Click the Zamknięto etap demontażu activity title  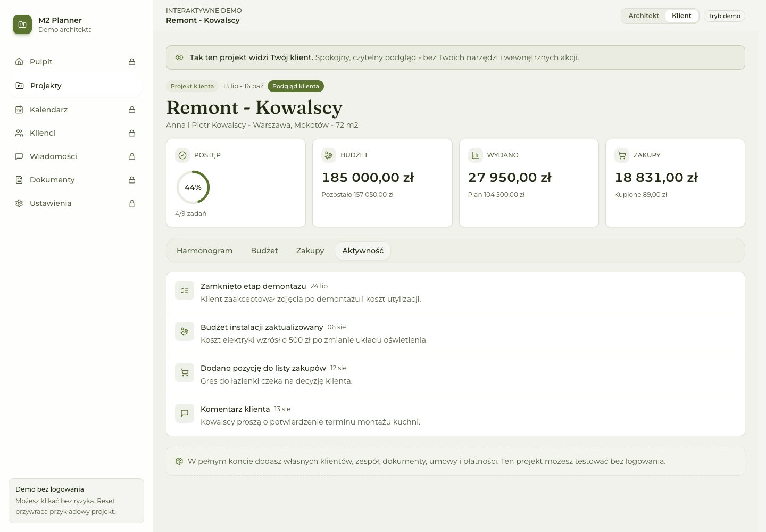click(x=253, y=286)
